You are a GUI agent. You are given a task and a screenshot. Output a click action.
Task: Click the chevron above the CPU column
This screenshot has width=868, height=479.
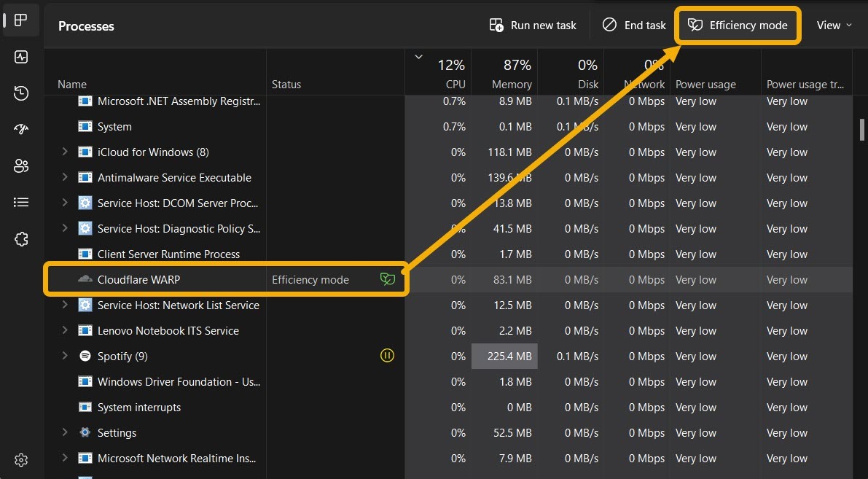pos(419,56)
